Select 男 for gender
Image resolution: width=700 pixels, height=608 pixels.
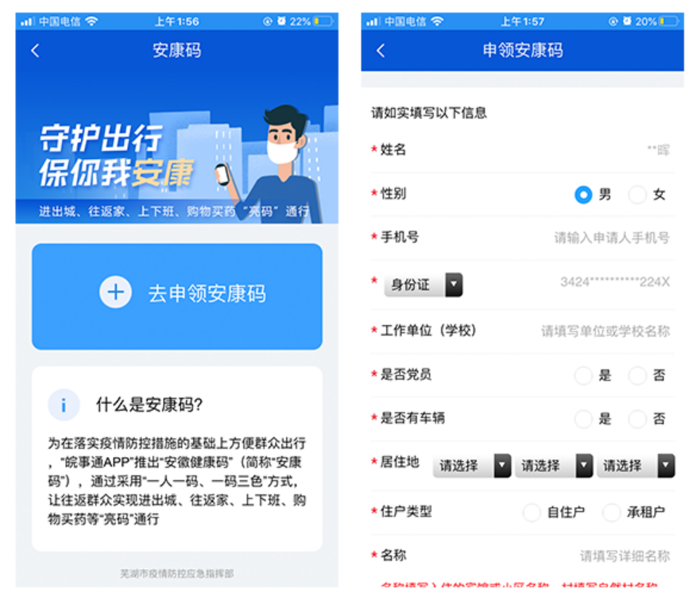click(583, 195)
